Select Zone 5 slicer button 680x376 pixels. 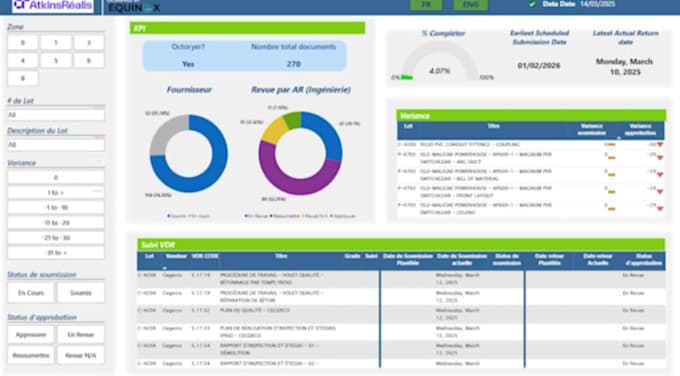(x=56, y=61)
